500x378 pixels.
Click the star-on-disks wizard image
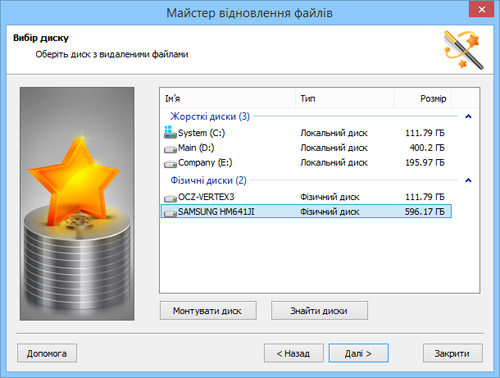point(77,204)
